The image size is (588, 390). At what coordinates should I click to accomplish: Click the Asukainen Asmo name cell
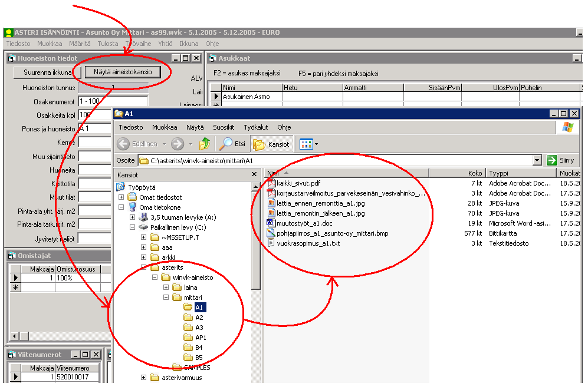point(252,96)
